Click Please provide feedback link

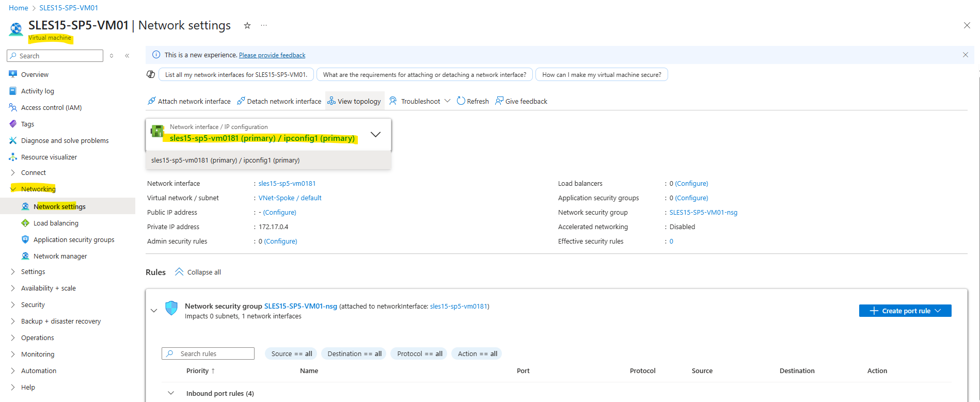point(272,55)
